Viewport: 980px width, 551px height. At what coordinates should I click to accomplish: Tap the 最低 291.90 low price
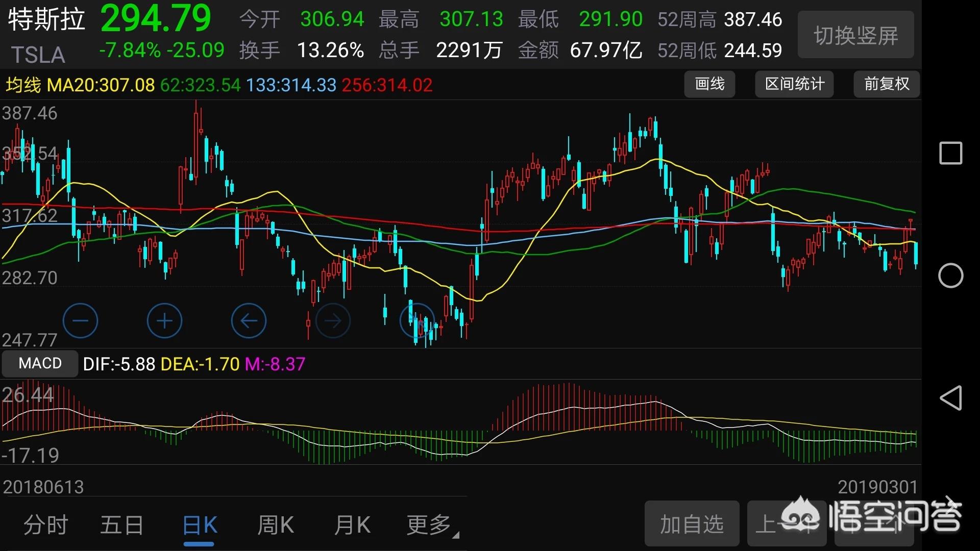click(580, 19)
